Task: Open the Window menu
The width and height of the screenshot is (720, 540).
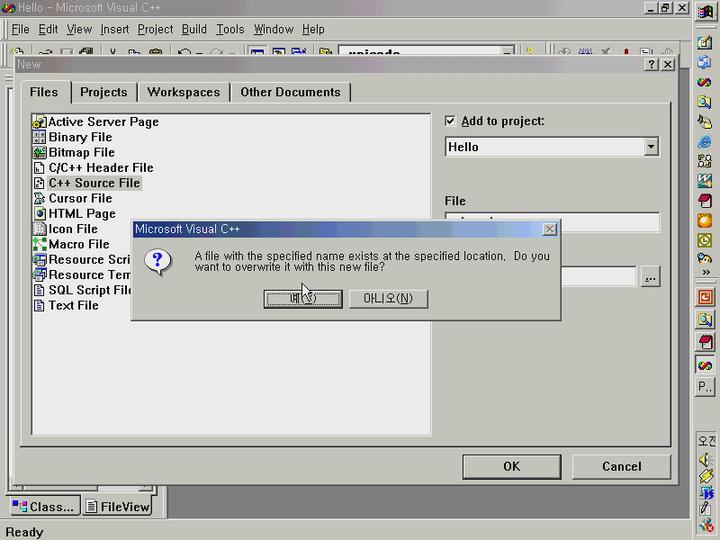Action: coord(274,29)
